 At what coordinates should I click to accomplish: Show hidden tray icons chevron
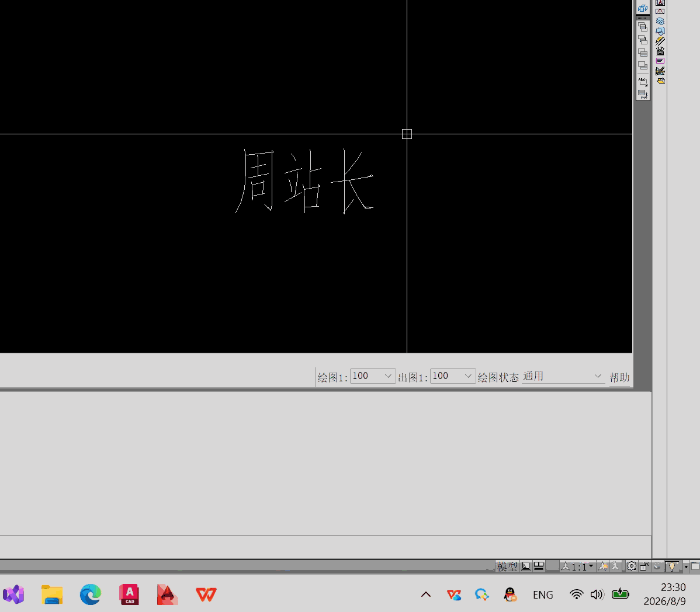point(426,594)
